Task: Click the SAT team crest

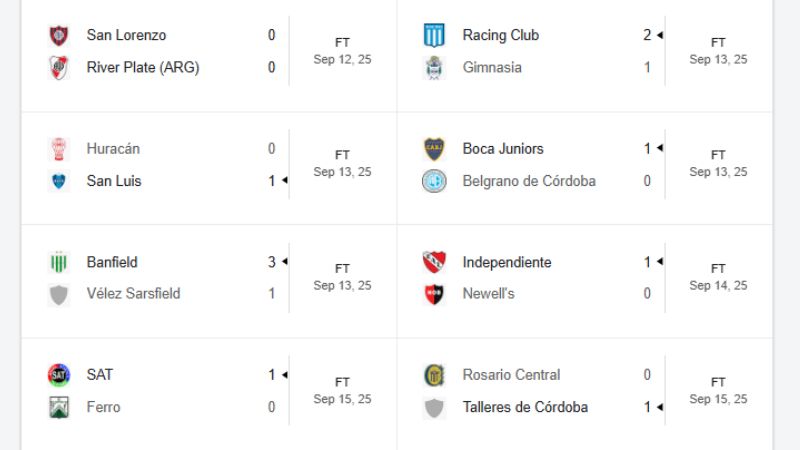Action: [x=59, y=375]
